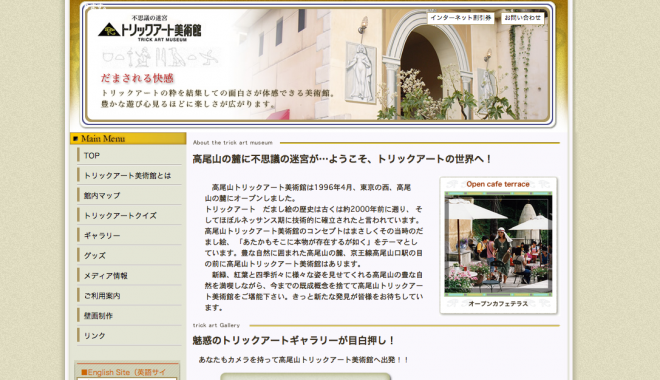The height and width of the screenshot is (380, 660).
Task: Click the trick art Gallery section label
Action: click(x=216, y=325)
